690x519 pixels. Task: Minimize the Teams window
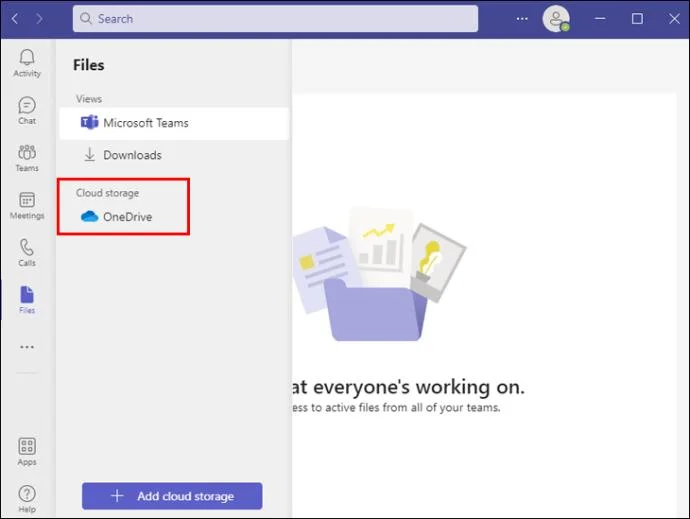[600, 18]
